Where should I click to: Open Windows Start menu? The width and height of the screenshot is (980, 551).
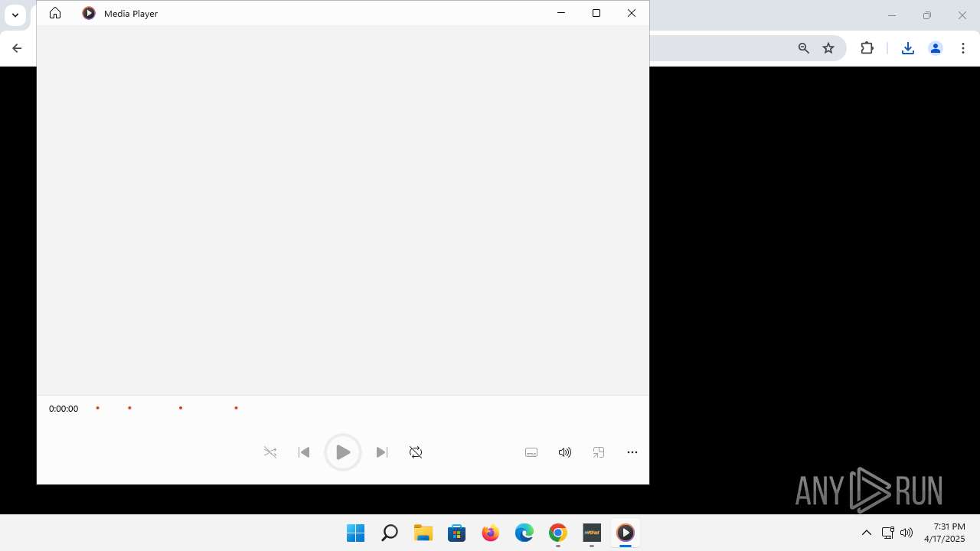point(356,533)
